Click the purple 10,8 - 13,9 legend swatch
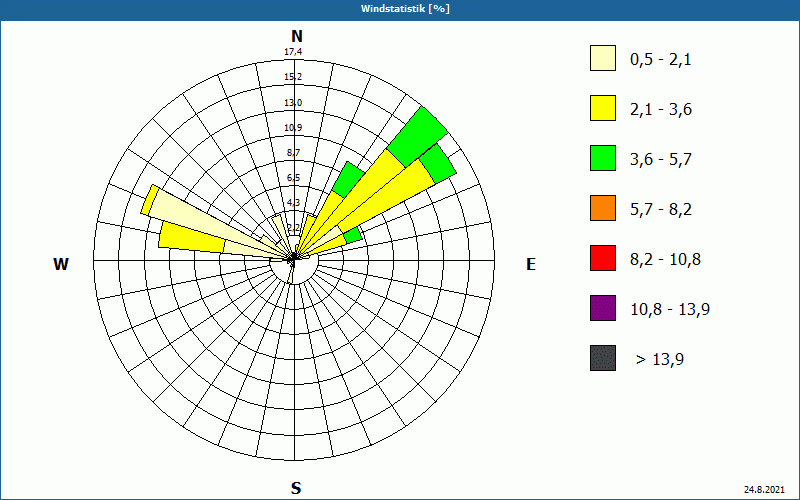Screen dimensions: 800x500 (x=603, y=308)
